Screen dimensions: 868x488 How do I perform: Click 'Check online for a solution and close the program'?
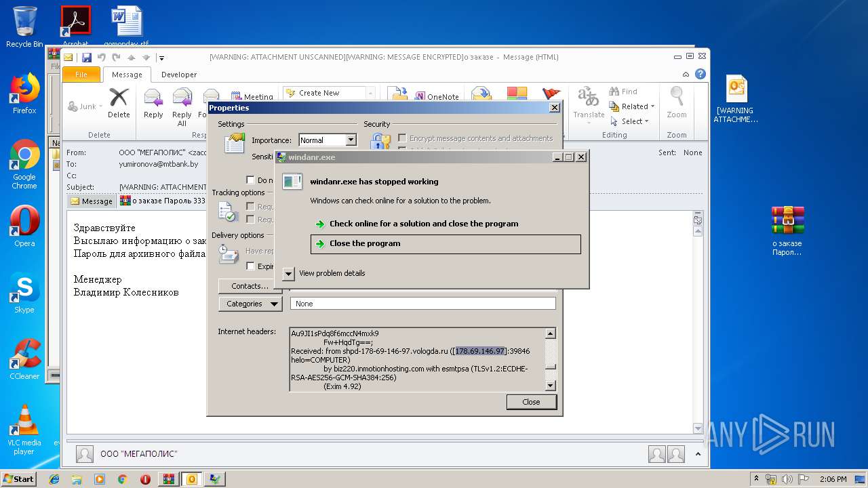click(x=424, y=224)
